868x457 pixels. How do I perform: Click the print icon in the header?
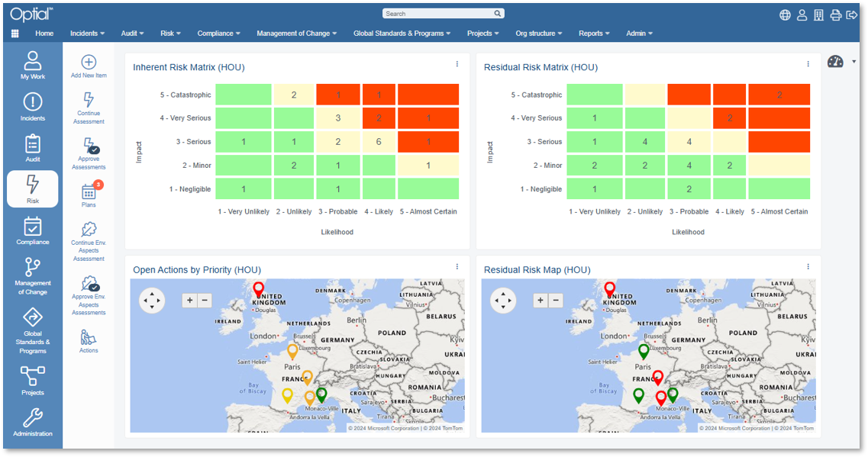click(x=836, y=14)
